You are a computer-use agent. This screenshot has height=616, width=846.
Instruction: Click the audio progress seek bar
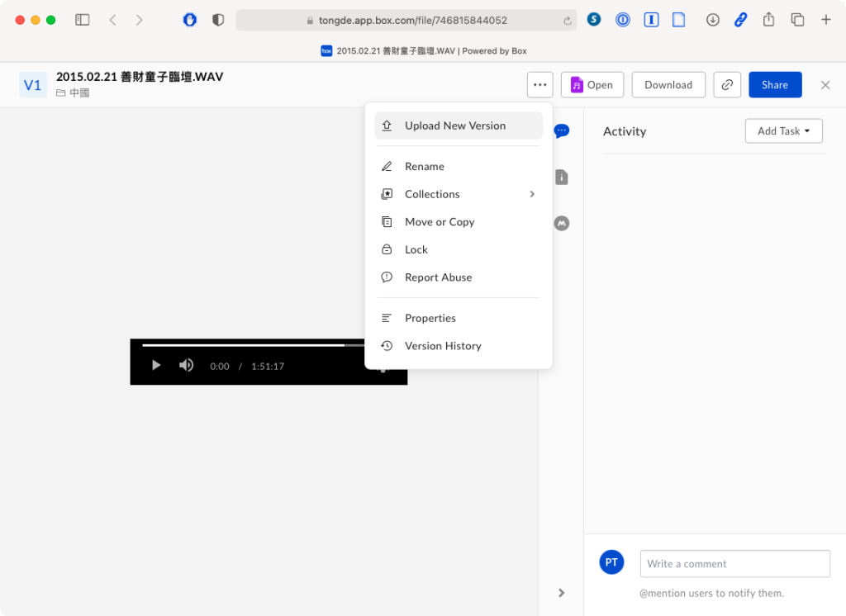click(x=248, y=345)
